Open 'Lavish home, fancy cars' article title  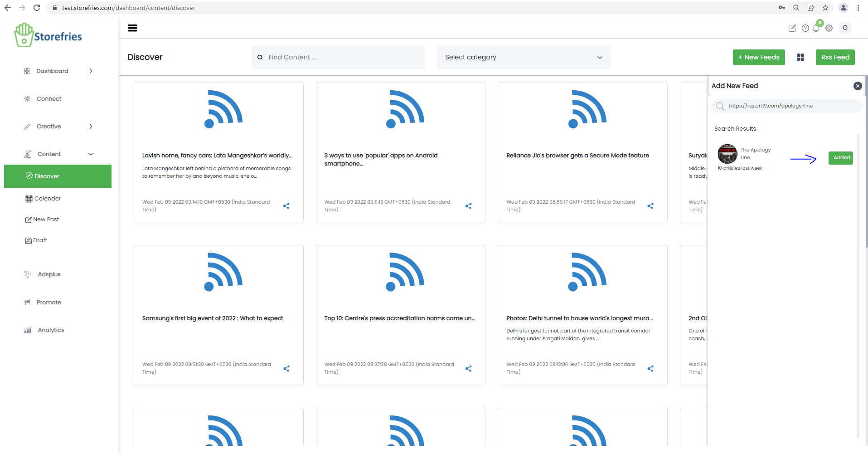click(x=218, y=156)
